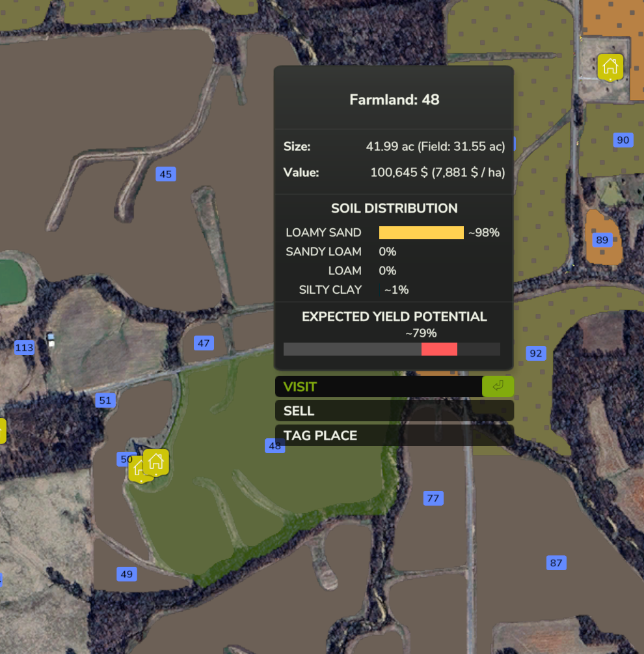Select the Tag Place option

point(394,436)
